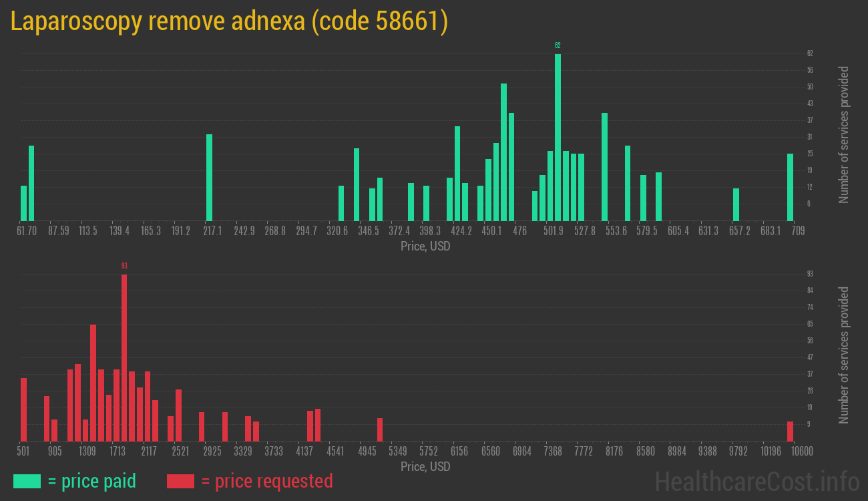
Task: Select the isolated green bar near 217.1
Action: 209,177
